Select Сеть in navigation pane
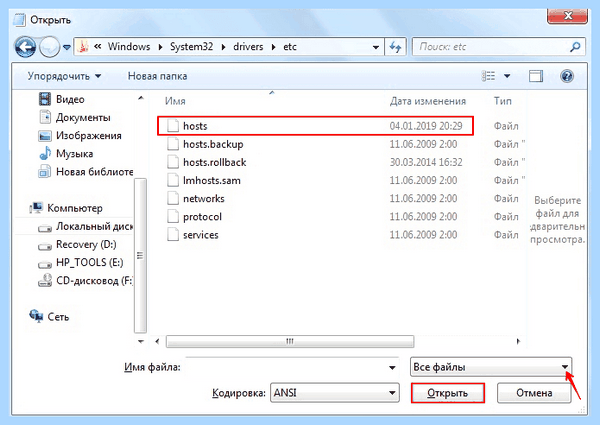This screenshot has width=600, height=425. pos(49,317)
